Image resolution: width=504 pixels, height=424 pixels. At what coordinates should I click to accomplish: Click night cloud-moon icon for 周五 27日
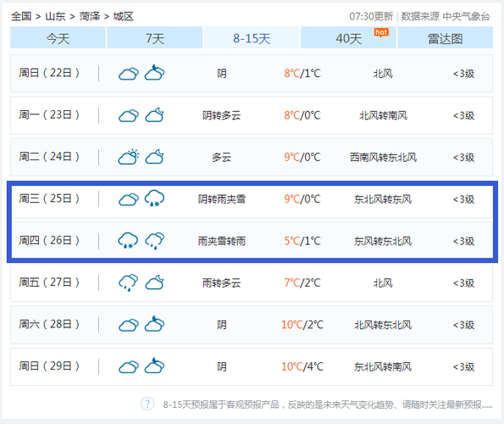(154, 282)
